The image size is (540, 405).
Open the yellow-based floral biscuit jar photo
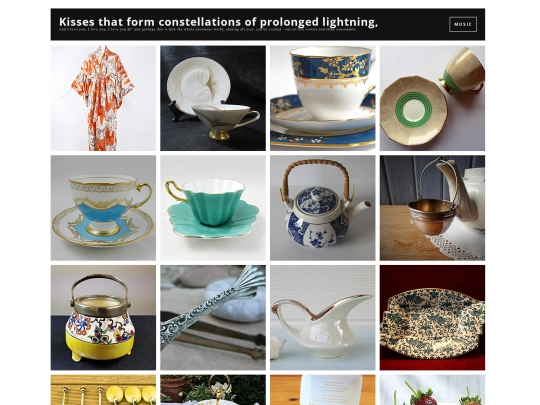(x=103, y=318)
